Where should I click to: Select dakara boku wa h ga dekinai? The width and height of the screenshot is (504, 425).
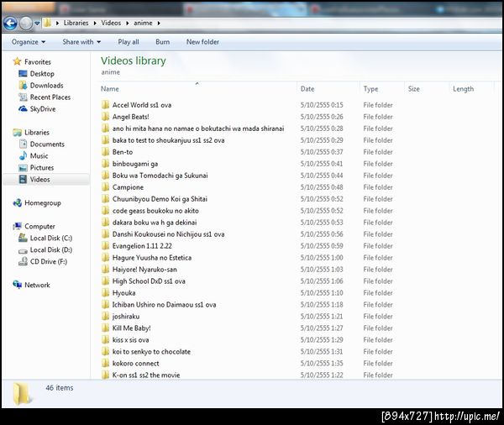click(x=155, y=223)
